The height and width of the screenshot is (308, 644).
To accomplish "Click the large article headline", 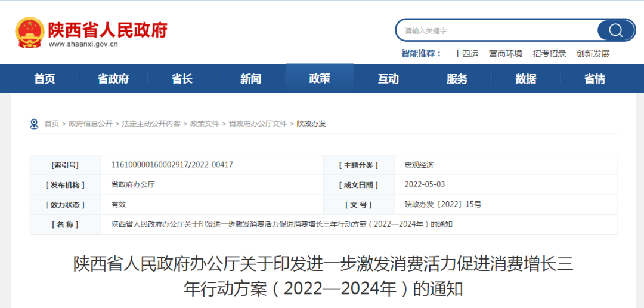I will click(323, 277).
